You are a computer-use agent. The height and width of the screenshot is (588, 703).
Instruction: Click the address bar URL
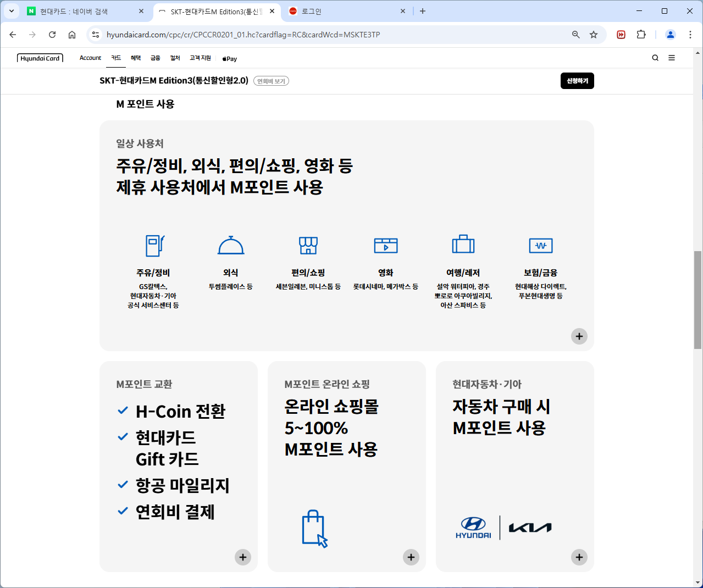pos(243,35)
